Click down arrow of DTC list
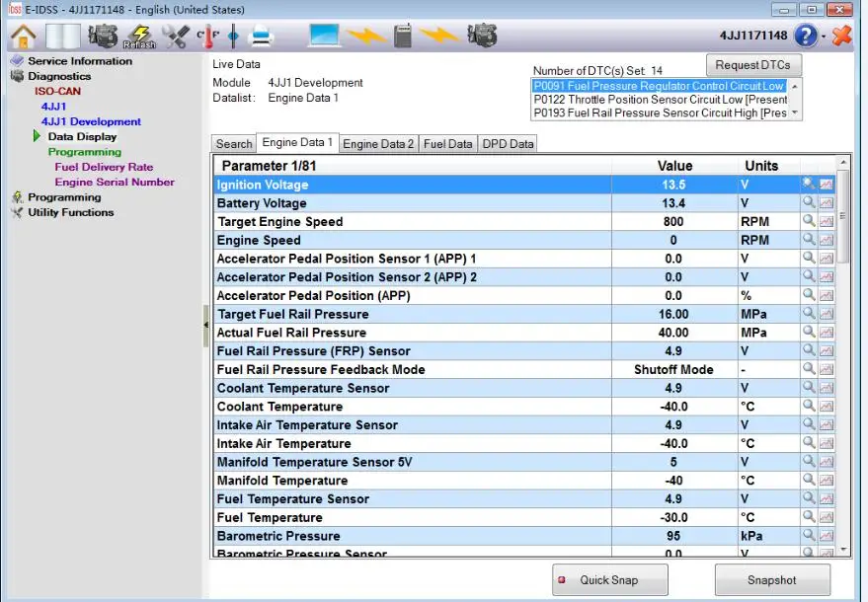This screenshot has height=602, width=868. click(795, 113)
